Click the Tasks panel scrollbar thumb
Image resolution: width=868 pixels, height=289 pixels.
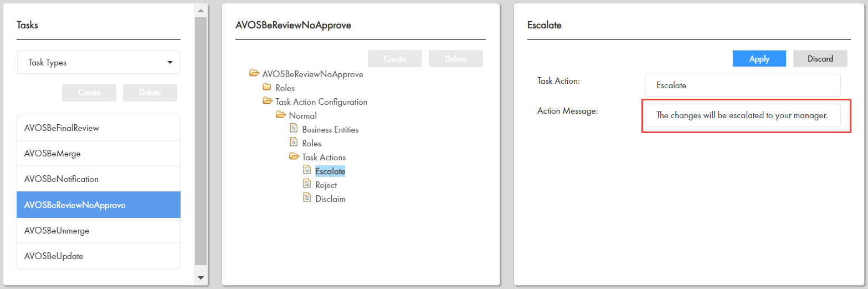[x=201, y=141]
